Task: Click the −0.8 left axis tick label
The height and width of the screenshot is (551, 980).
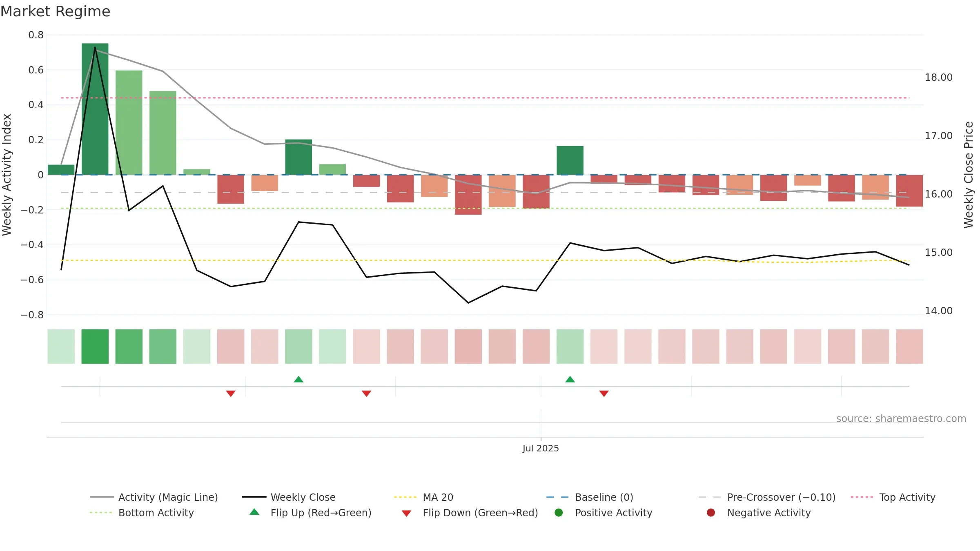Action: (x=32, y=315)
